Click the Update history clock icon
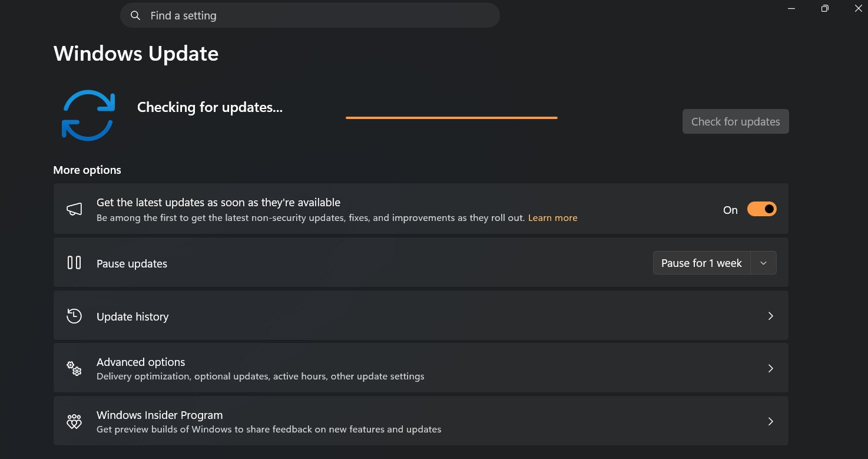 74,316
